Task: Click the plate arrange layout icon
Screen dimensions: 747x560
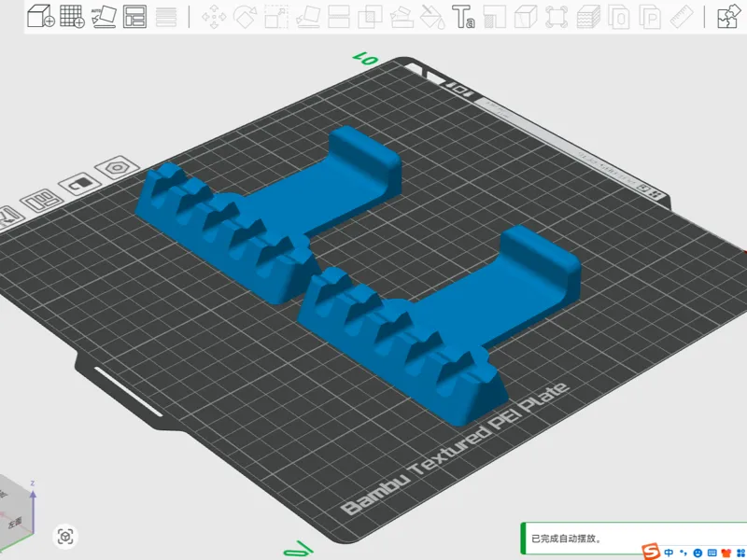Action: 42,201
